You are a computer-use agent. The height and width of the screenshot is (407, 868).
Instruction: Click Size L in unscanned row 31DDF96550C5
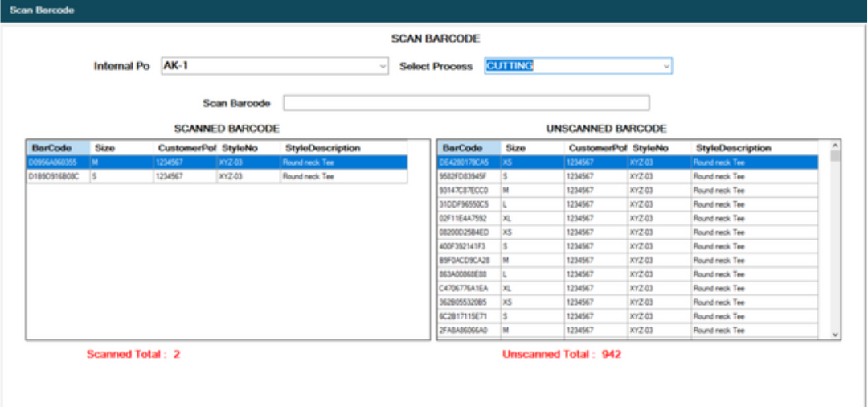533,204
